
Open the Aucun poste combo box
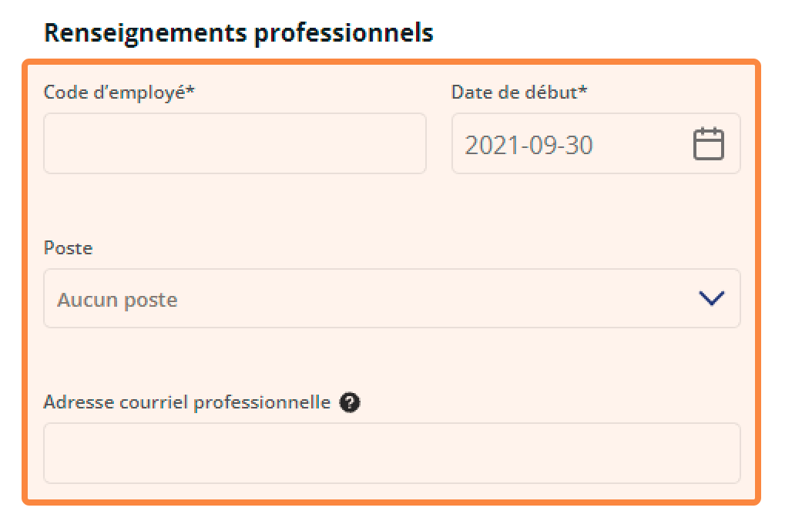tap(392, 298)
